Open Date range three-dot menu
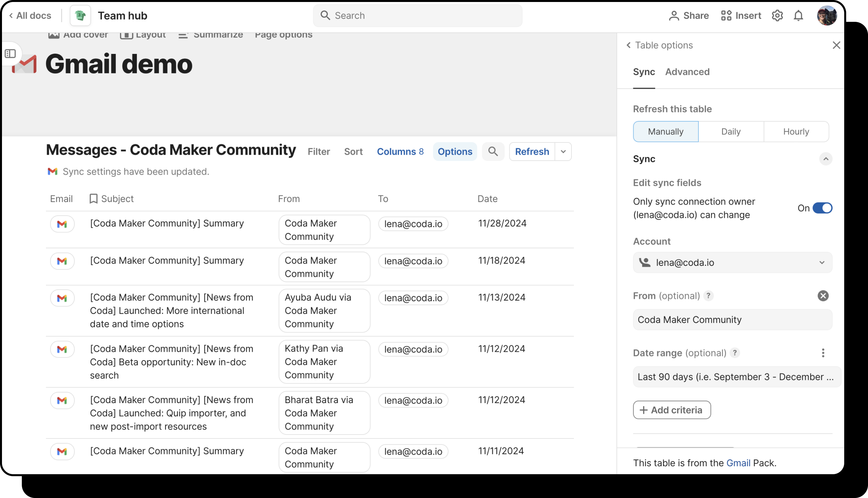 tap(823, 353)
